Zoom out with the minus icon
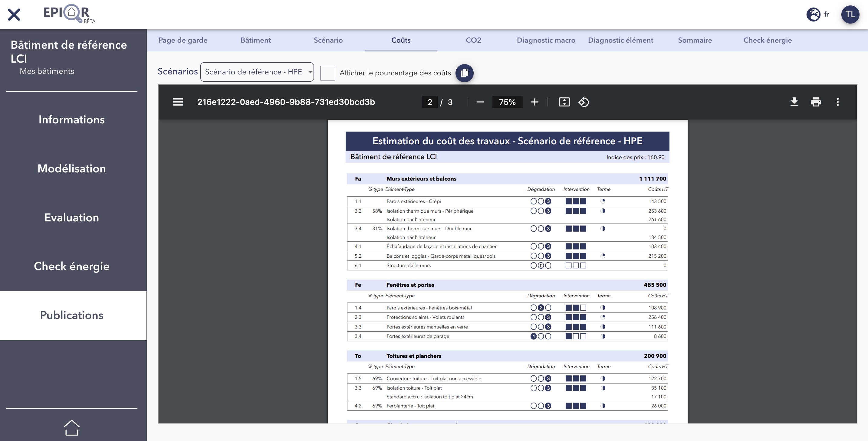 coord(480,102)
